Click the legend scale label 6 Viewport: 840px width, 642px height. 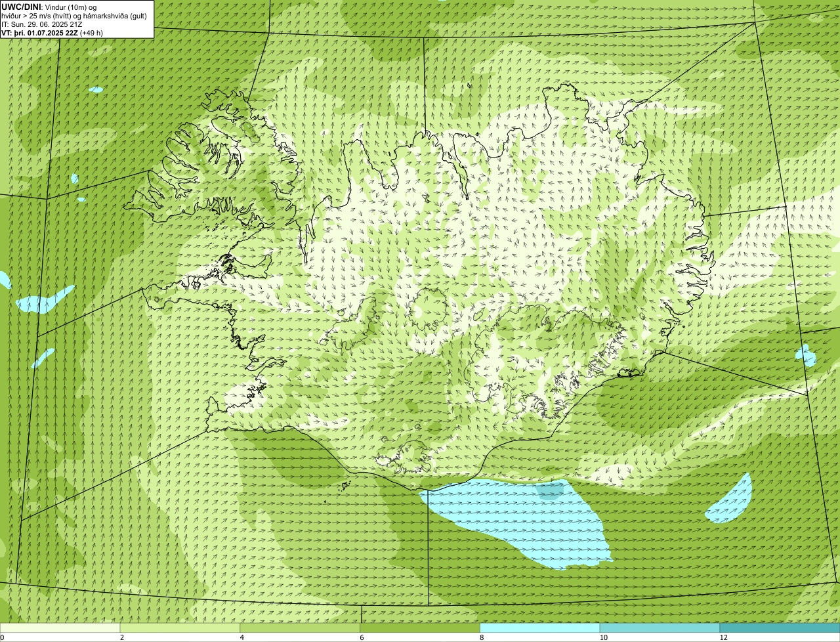(362, 637)
